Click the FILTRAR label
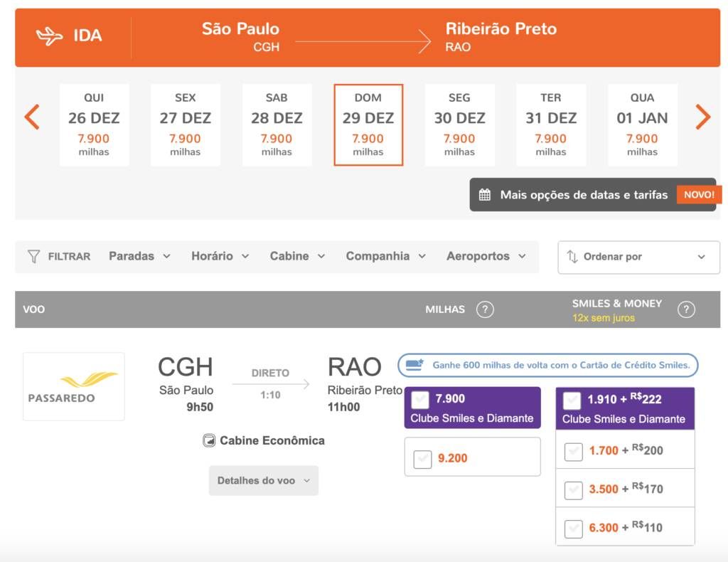 point(69,256)
